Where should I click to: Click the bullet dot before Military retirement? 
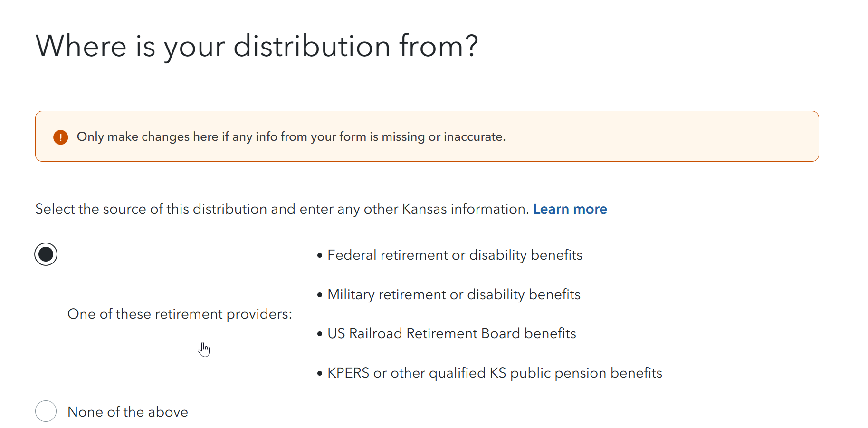[320, 295]
